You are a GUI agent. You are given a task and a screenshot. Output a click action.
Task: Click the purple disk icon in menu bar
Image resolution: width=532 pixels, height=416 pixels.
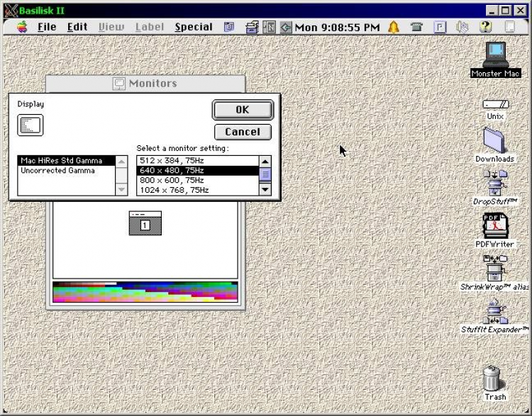coord(229,27)
